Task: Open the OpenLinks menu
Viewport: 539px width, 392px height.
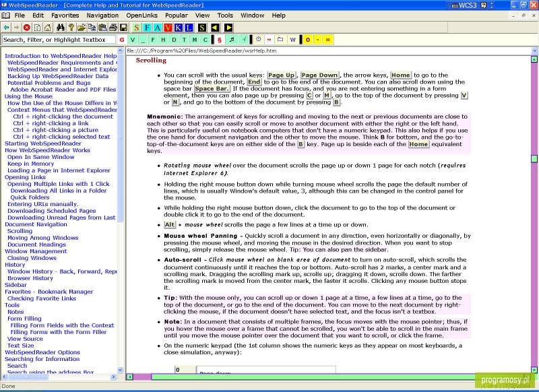Action: coord(141,15)
